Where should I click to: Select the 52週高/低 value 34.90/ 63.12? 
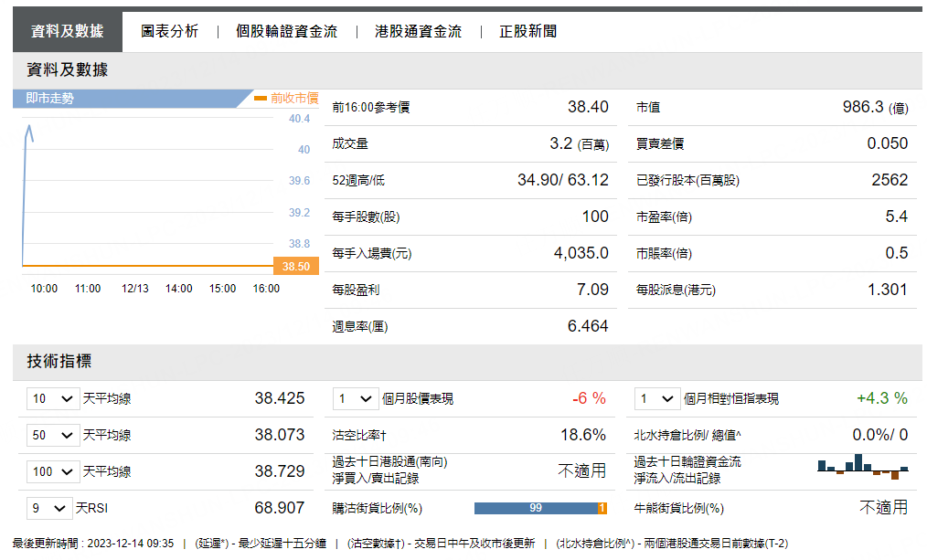[563, 180]
